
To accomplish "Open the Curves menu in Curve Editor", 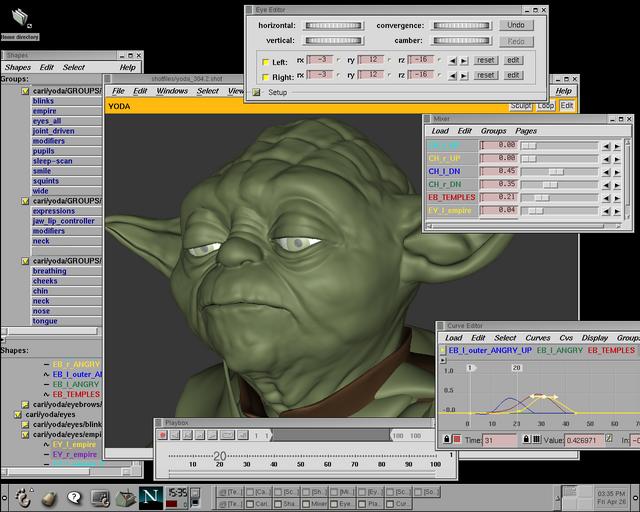I will [538, 338].
